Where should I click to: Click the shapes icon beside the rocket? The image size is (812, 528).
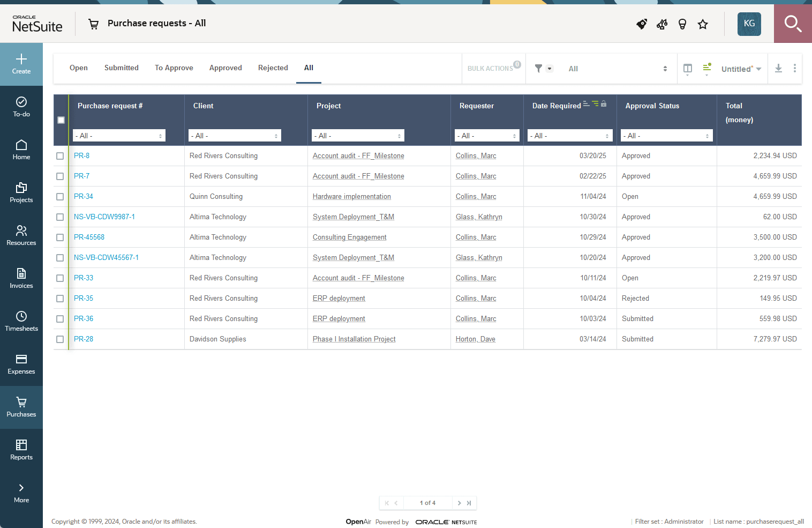[662, 24]
